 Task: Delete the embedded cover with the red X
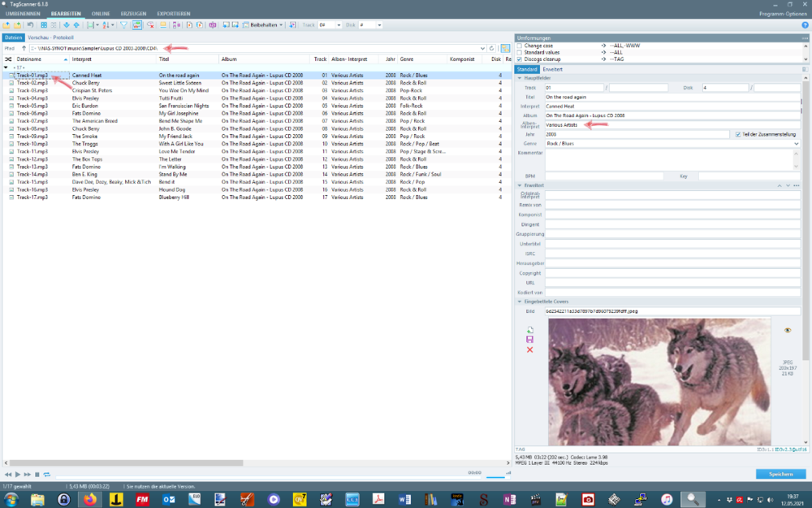click(x=529, y=350)
